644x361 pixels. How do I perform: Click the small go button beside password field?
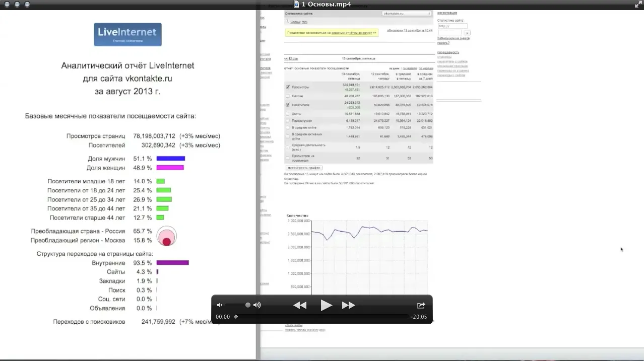click(x=467, y=33)
